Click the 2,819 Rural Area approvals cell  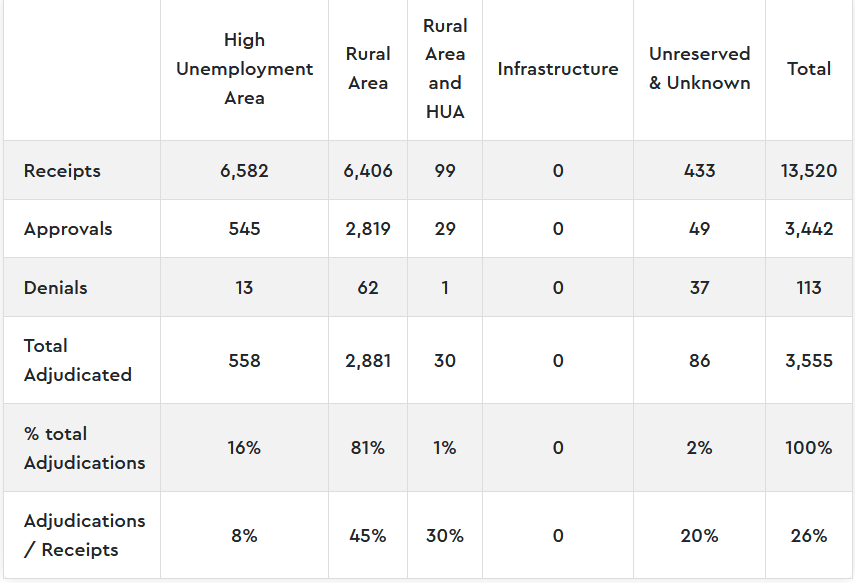point(368,229)
